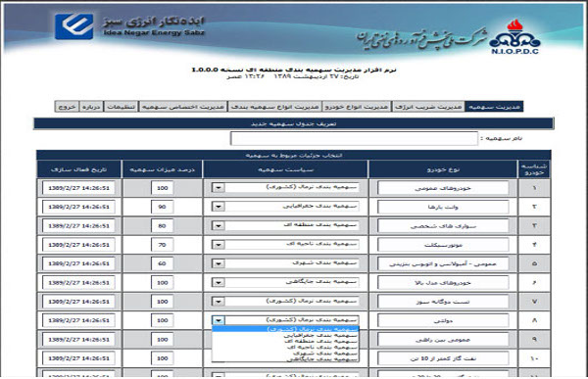
Task: Open the policy dropdown arrow in row 1
Action: [219, 187]
